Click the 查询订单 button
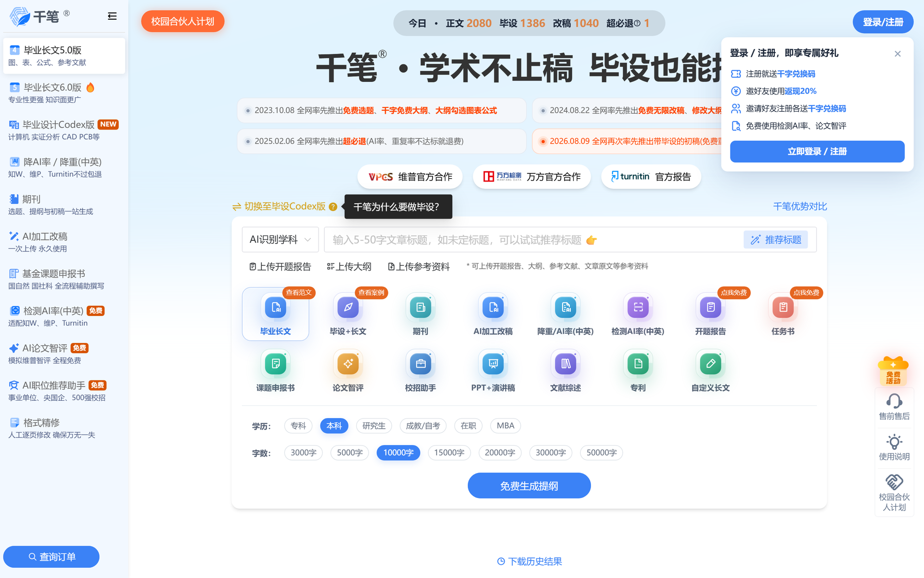Image resolution: width=924 pixels, height=578 pixels. 51,557
